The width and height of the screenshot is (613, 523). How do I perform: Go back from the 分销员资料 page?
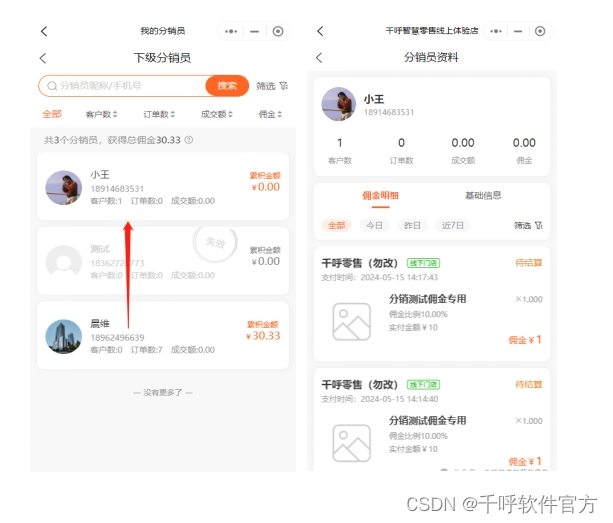[x=319, y=58]
